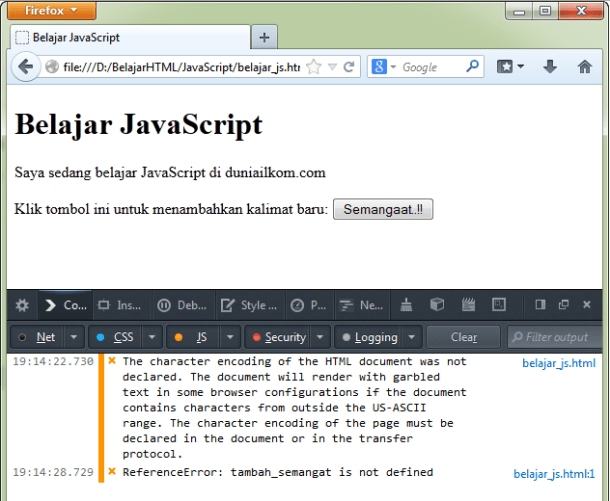The width and height of the screenshot is (610, 501).
Task: Toggle the Net messages filter
Action: 38,337
